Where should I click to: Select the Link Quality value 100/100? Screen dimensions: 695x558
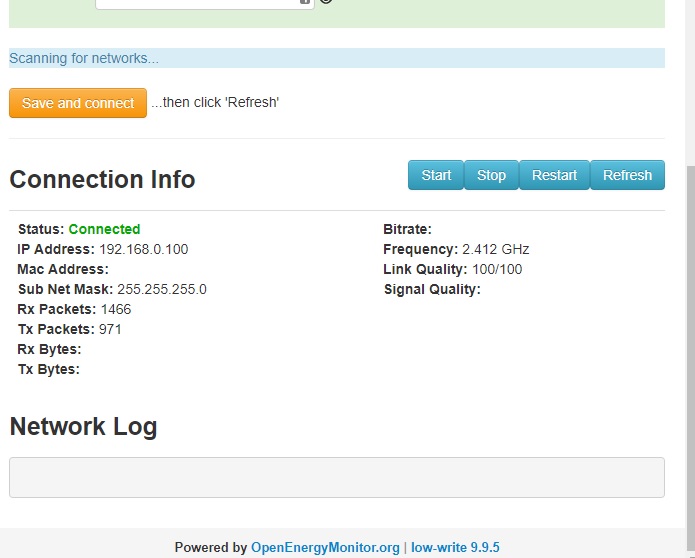coord(497,269)
